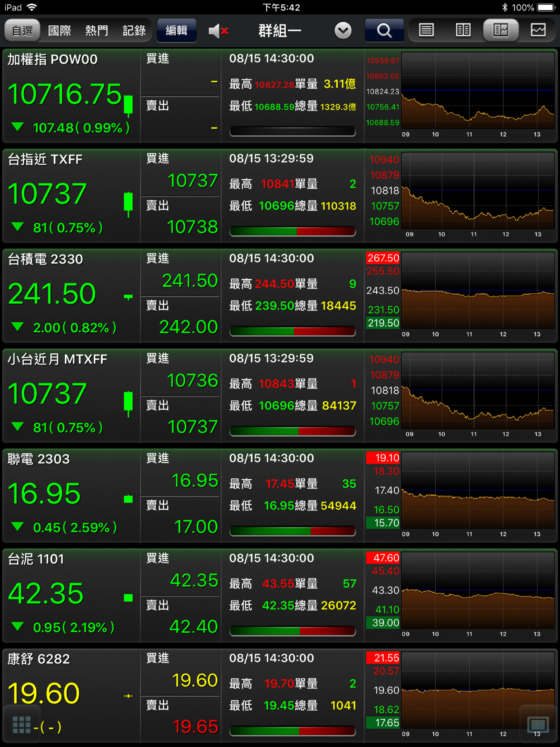Tap the 台指近 sell price 10738
Viewport: 560px width, 747px height.
pyautogui.click(x=192, y=227)
